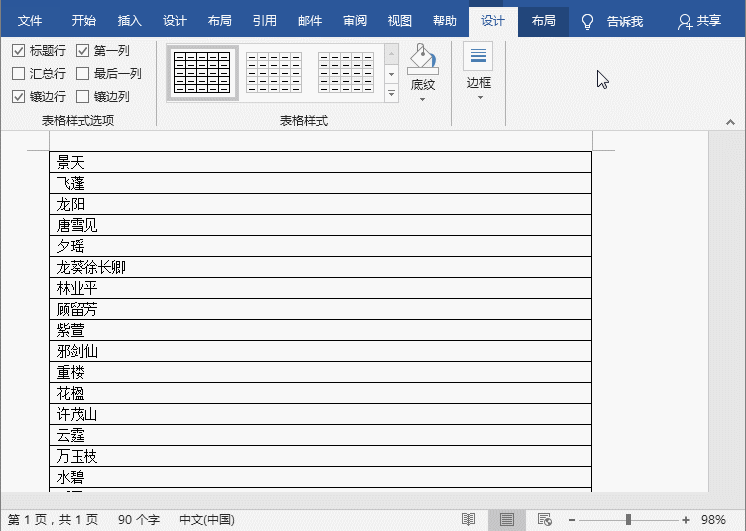Open the 边框 dropdown arrow
Screen dimensions: 746x531
coord(479,98)
